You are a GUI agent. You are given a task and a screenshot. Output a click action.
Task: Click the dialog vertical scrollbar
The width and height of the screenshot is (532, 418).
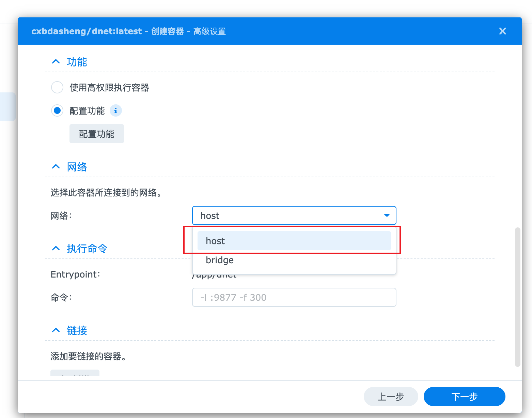(x=518, y=297)
